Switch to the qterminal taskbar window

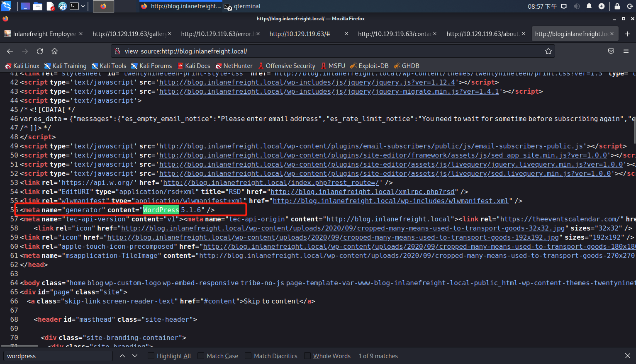point(243,6)
